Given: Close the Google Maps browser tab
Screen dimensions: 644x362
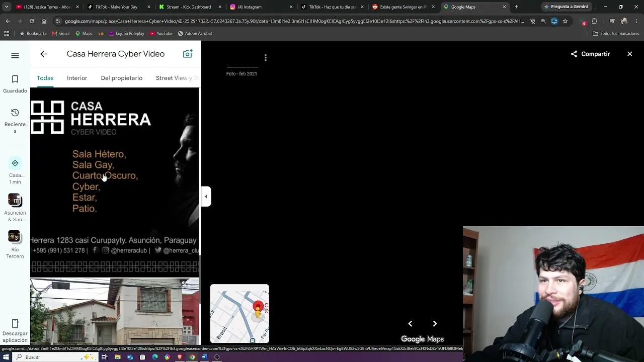Looking at the screenshot, I should pos(505,7).
